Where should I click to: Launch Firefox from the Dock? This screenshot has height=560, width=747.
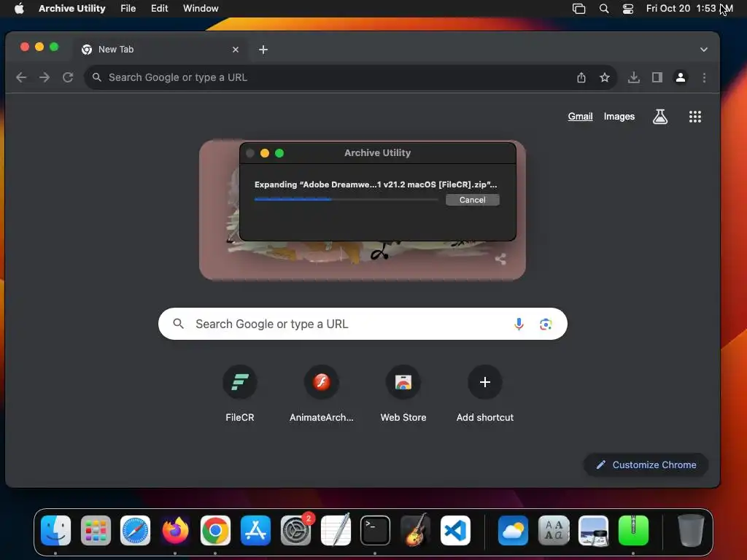[x=175, y=531]
